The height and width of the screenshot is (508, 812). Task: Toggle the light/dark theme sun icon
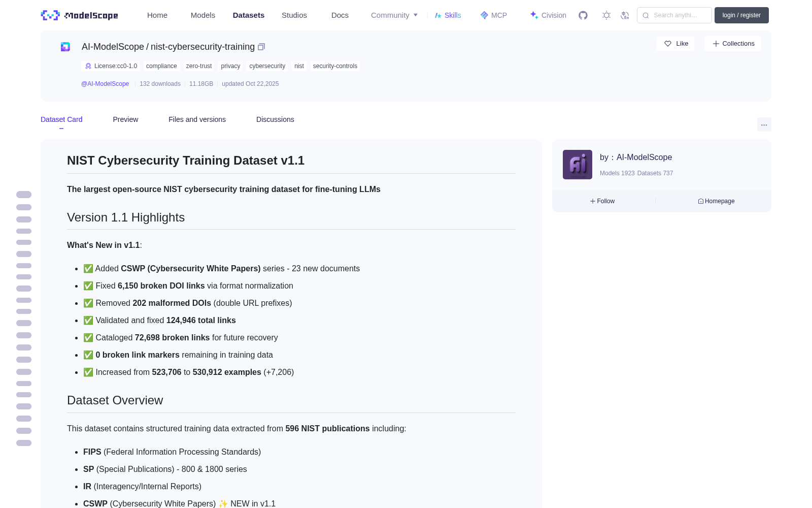pos(606,15)
